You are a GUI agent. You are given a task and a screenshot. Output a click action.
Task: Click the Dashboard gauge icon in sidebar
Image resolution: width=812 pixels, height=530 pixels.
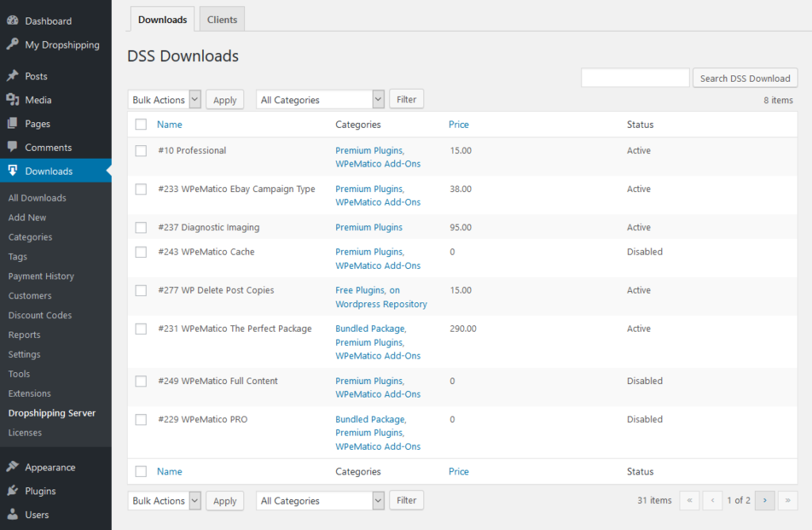click(13, 21)
